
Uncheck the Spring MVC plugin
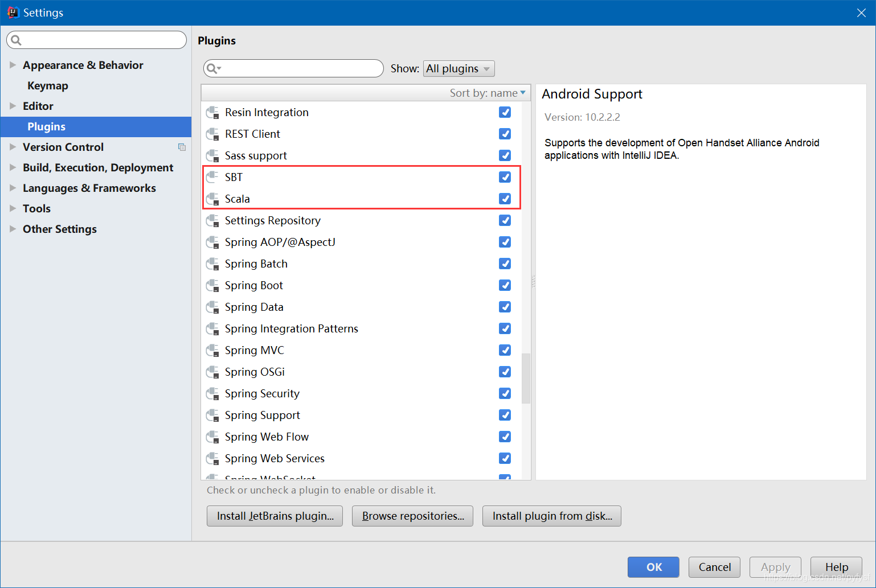click(505, 350)
